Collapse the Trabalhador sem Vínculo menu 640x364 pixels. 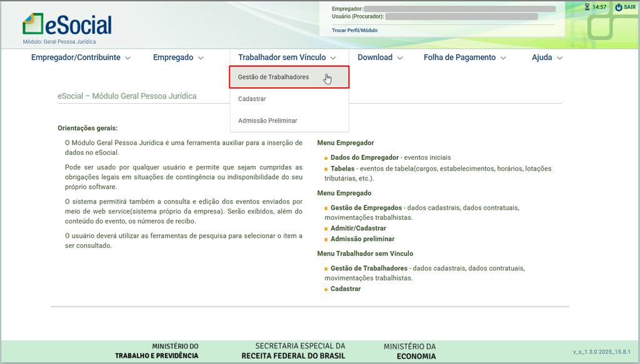287,57
